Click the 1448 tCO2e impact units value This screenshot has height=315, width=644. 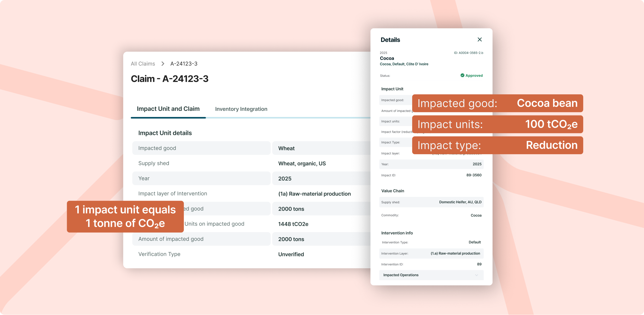(x=293, y=224)
